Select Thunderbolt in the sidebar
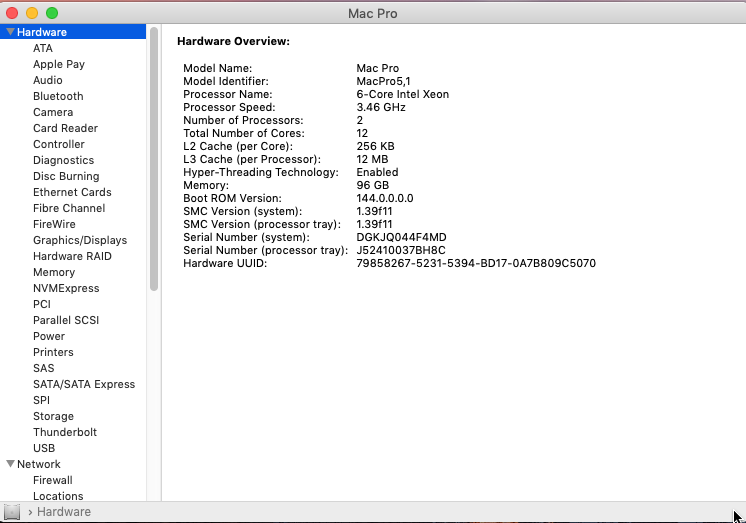This screenshot has width=746, height=523. [65, 432]
